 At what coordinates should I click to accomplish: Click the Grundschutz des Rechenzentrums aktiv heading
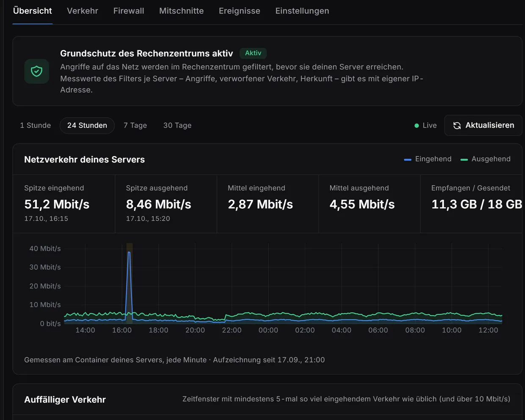click(x=146, y=53)
